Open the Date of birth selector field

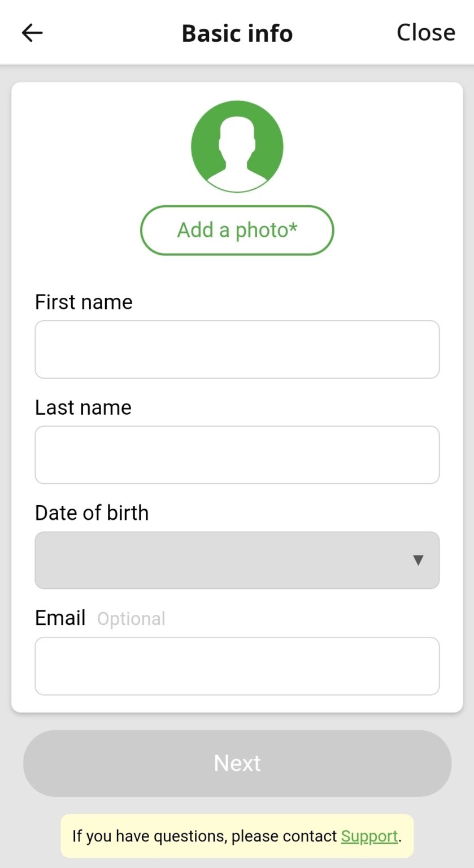click(x=226, y=560)
